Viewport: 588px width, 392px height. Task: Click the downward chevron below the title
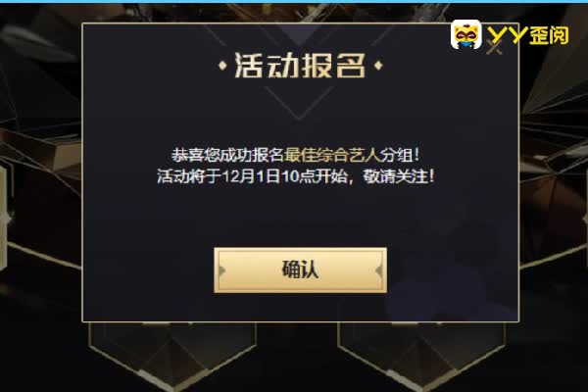[299, 103]
